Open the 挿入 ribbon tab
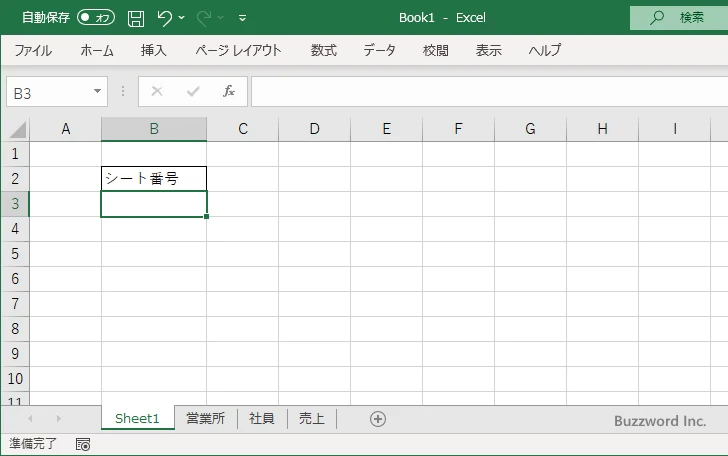This screenshot has height=456, width=728. (x=154, y=50)
